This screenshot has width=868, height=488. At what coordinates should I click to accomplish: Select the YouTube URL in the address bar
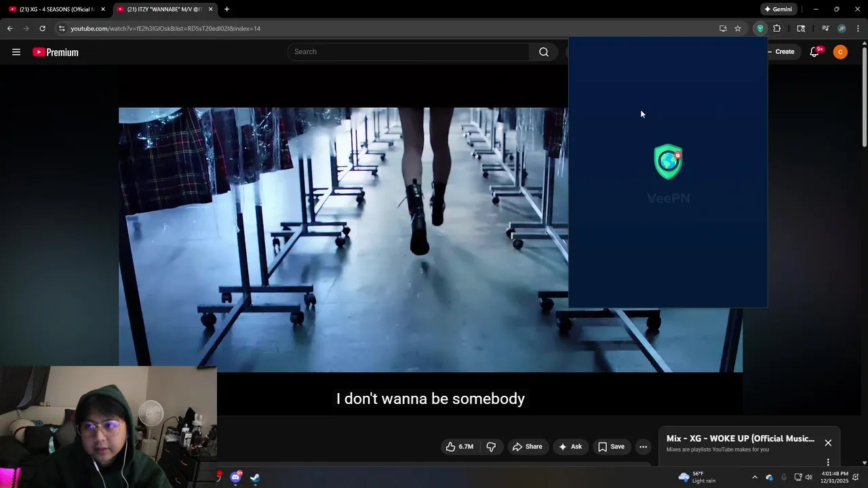(165, 28)
